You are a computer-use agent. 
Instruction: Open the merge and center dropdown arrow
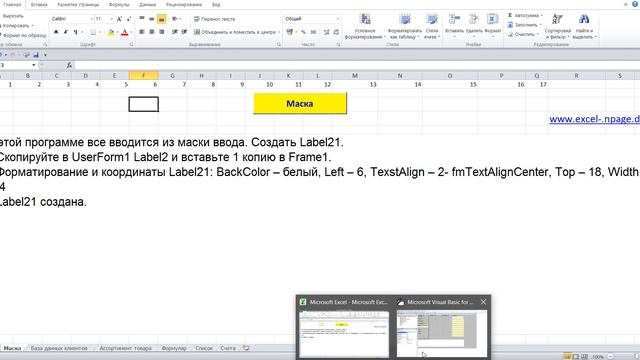coord(279,32)
